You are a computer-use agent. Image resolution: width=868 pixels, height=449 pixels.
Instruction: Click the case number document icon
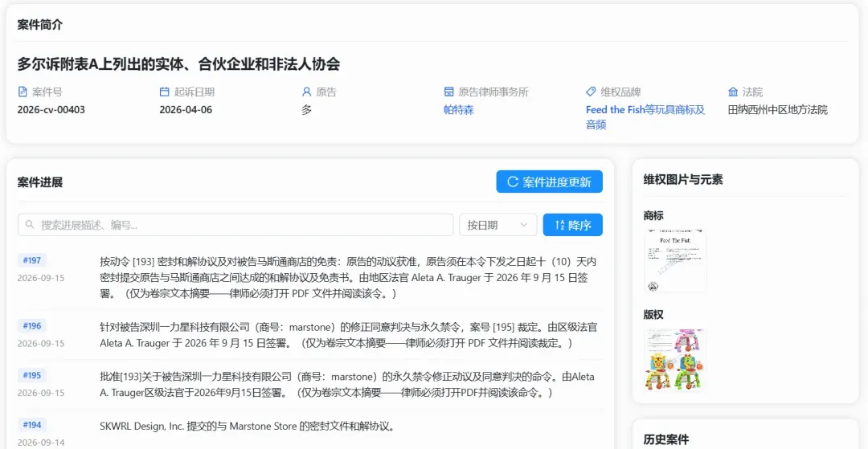(23, 92)
